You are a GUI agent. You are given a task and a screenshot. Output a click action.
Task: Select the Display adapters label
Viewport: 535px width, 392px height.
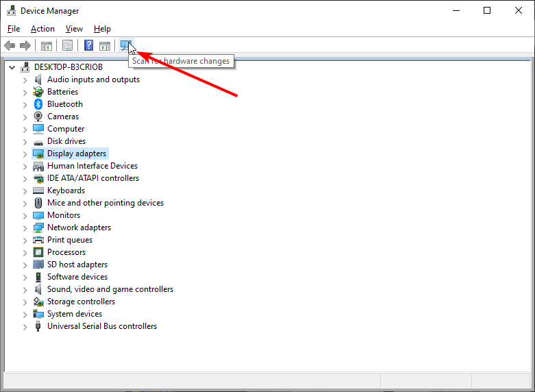77,154
